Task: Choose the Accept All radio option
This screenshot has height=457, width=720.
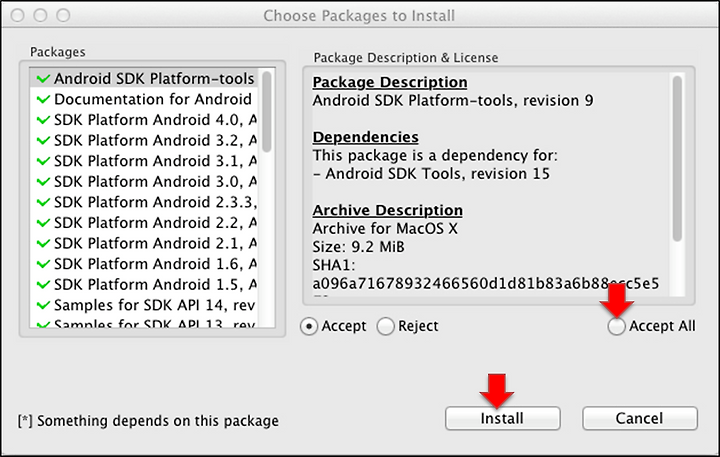Action: click(x=616, y=327)
